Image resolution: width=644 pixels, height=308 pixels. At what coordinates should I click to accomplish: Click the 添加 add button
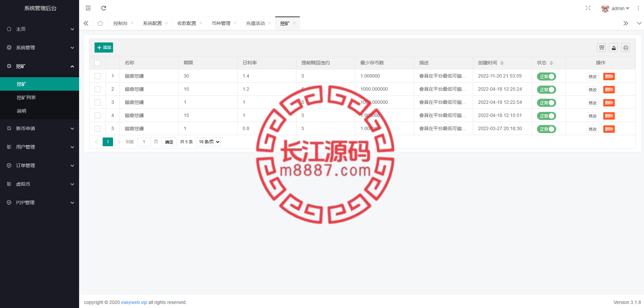[104, 48]
